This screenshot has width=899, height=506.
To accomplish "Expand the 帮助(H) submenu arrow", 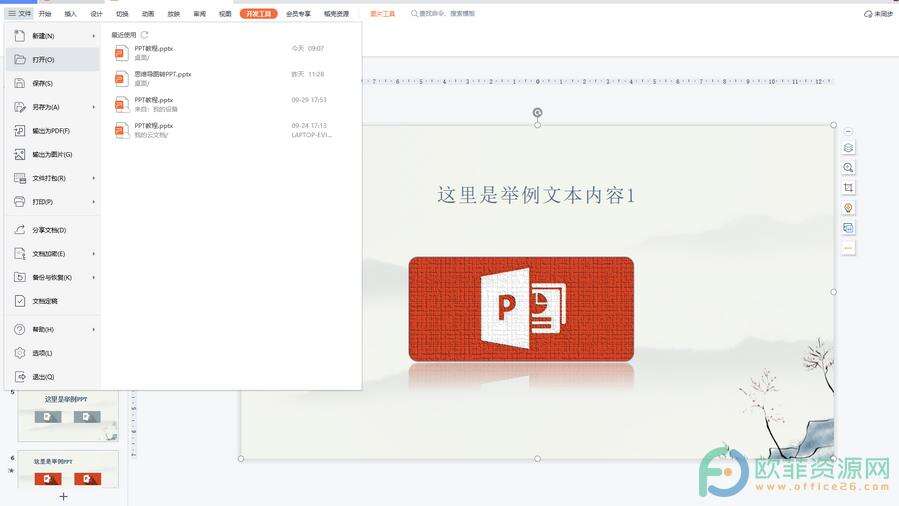I will click(93, 330).
